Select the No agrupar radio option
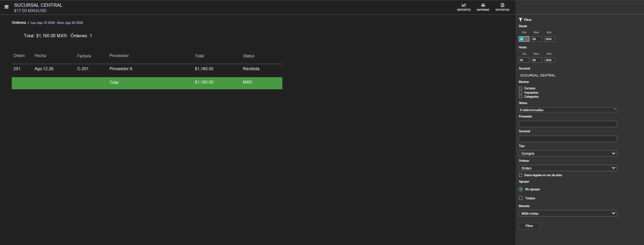644x245 pixels. point(521,189)
